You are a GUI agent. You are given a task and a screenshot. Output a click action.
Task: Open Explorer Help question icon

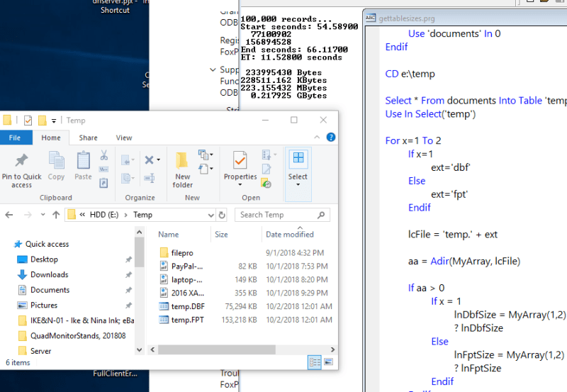pyautogui.click(x=331, y=138)
